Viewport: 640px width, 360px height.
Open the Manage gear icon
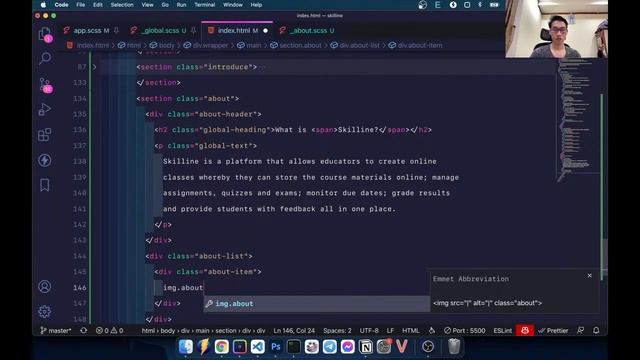44,312
